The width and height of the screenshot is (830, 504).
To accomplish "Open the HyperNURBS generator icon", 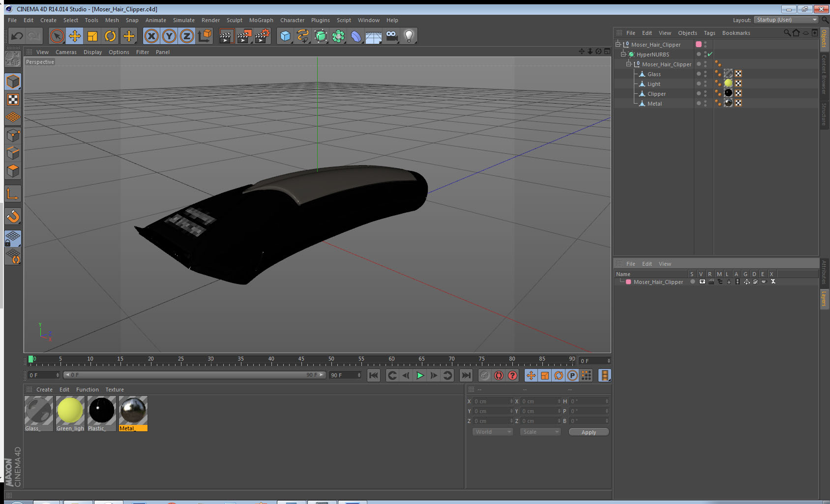I will coord(321,36).
